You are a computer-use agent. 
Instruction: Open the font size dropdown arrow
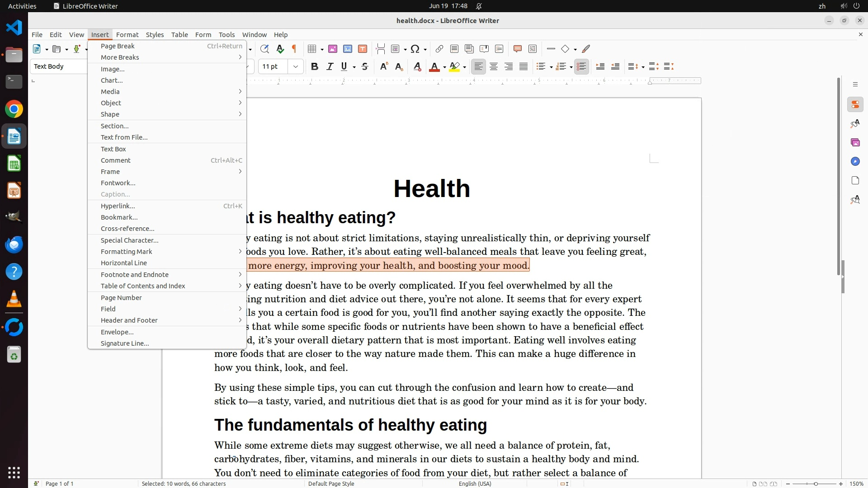pyautogui.click(x=296, y=67)
